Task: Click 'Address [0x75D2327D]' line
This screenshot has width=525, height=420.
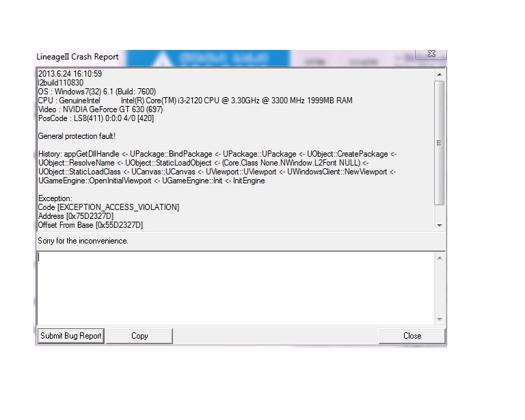Action: coord(76,216)
